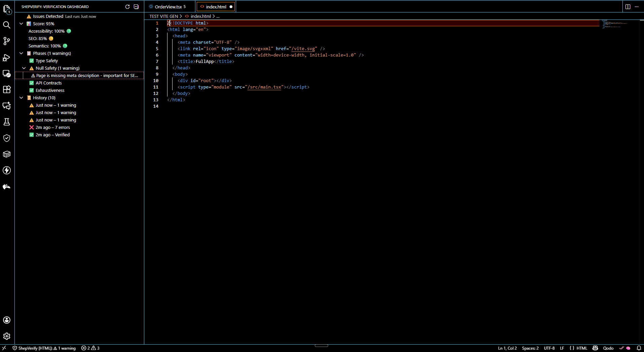Change encoding via UTF-8

click(549, 348)
